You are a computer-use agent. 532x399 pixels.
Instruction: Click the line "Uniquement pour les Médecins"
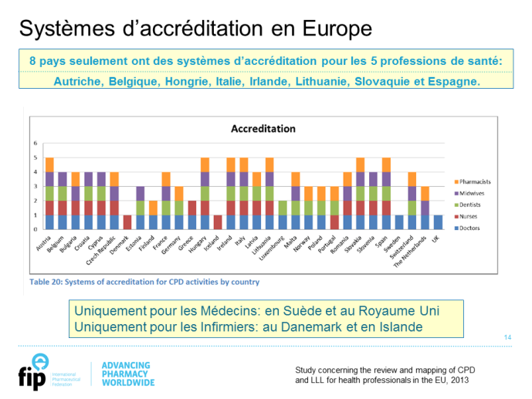257,311
